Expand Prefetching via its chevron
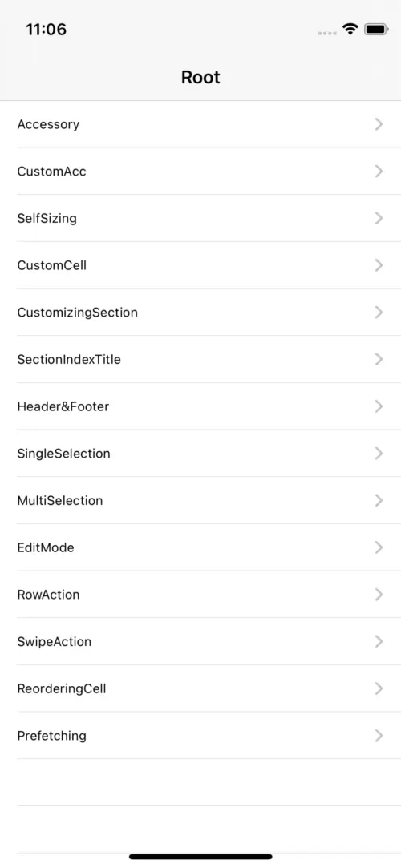 (379, 736)
